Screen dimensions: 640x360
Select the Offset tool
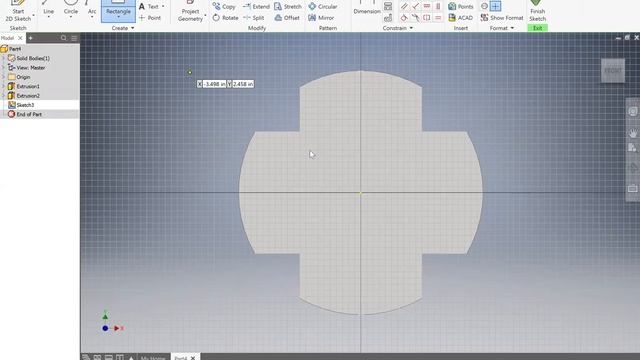point(287,18)
